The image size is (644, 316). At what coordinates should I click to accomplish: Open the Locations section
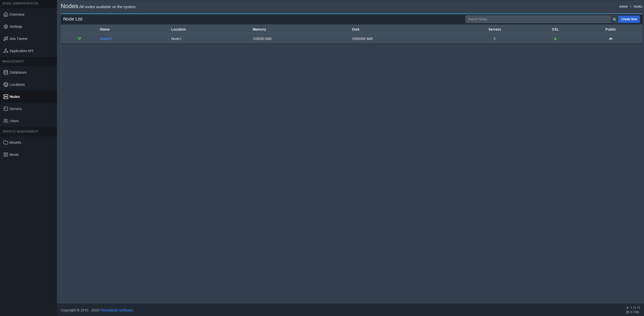tap(28, 85)
